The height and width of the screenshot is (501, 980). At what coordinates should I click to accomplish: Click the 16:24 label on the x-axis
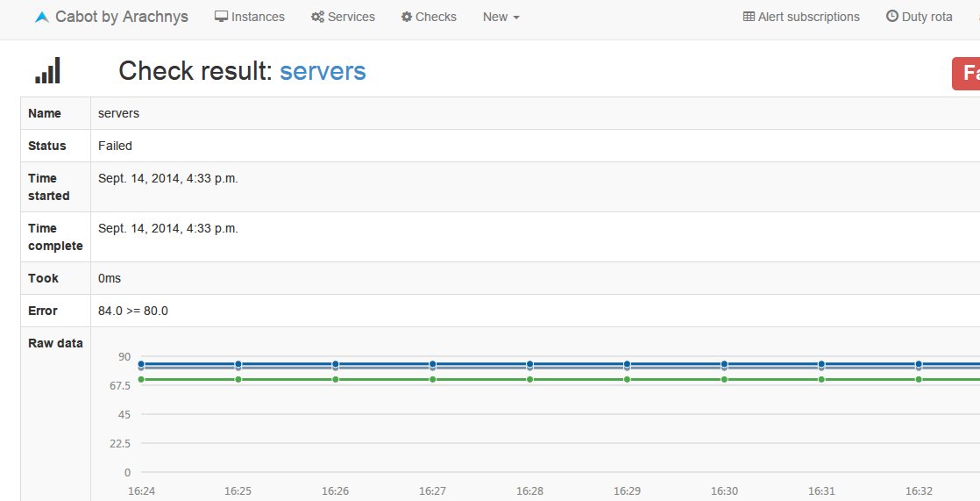click(141, 490)
